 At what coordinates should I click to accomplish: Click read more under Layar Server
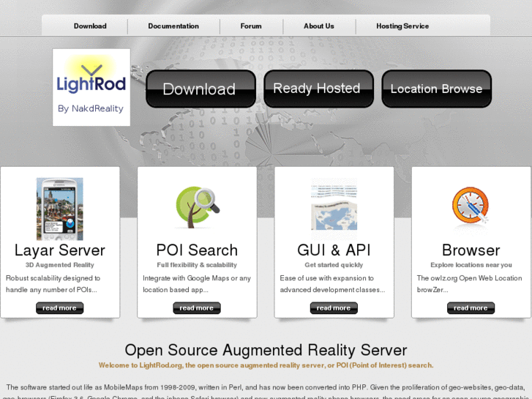tap(60, 308)
